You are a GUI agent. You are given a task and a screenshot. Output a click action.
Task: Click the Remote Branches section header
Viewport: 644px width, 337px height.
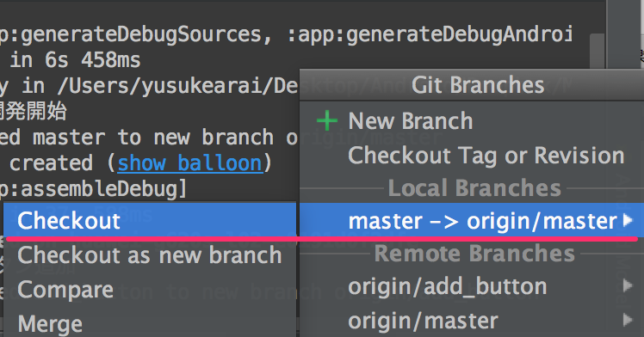(474, 254)
